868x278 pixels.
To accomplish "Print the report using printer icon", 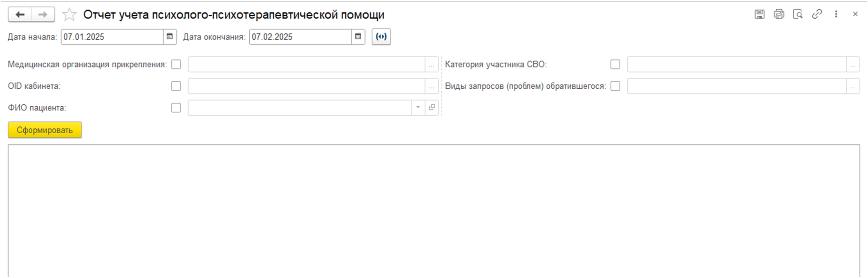I will coord(779,14).
